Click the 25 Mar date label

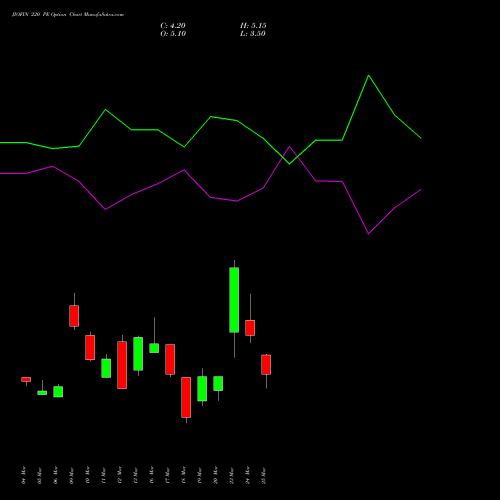[x=264, y=475]
